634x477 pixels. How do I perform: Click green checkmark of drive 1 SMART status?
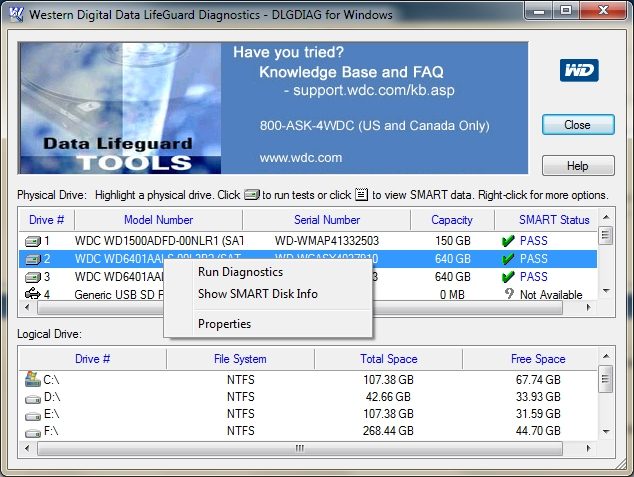click(508, 241)
